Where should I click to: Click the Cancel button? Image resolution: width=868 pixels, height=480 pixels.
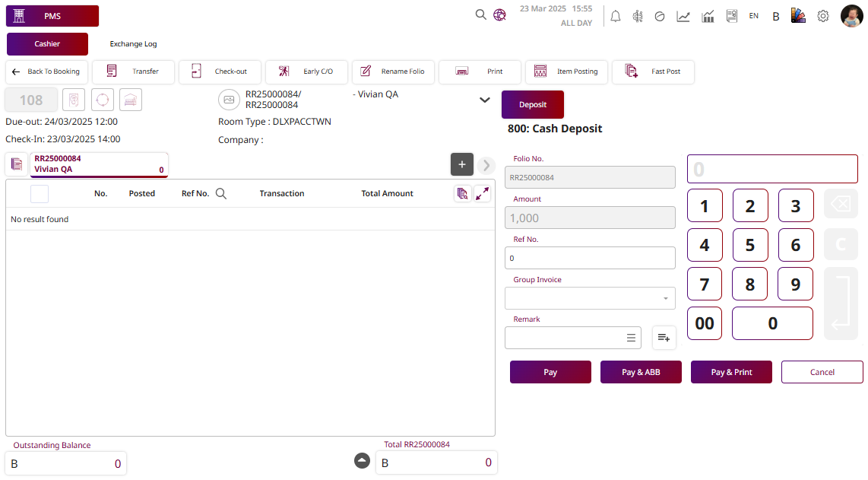pos(822,372)
